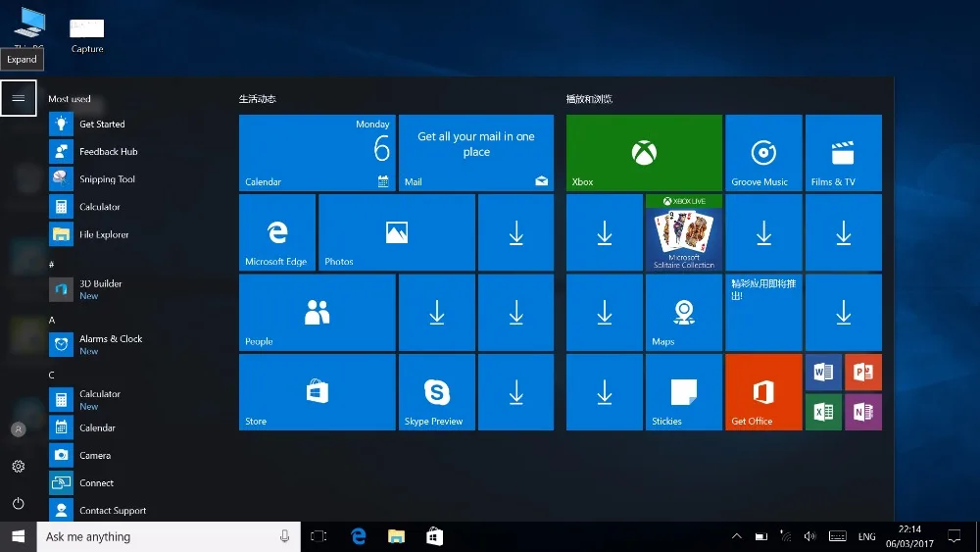This screenshot has width=980, height=552.
Task: Switch the ENG input language
Action: coord(867,536)
